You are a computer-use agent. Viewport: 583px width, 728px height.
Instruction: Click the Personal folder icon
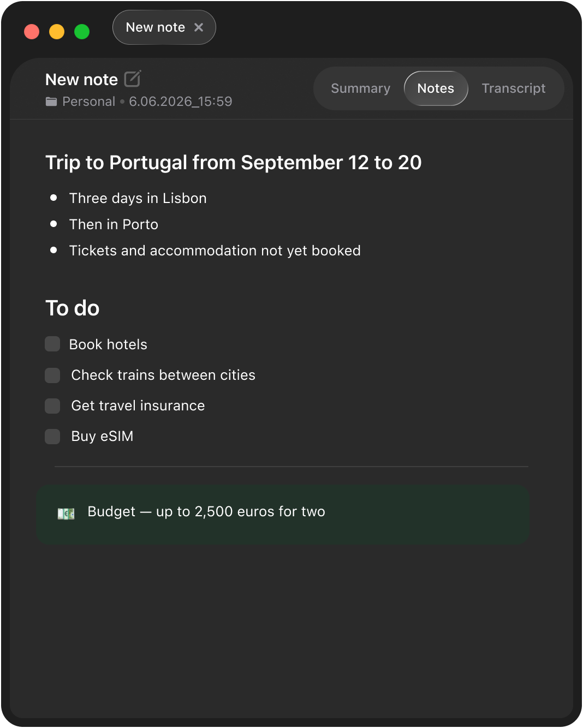(51, 102)
